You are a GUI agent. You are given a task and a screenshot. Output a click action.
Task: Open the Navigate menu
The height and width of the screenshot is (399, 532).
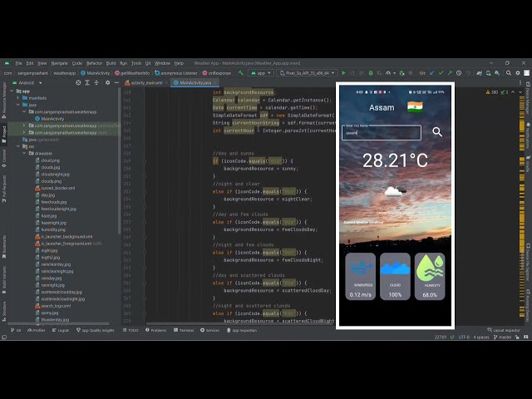click(59, 63)
